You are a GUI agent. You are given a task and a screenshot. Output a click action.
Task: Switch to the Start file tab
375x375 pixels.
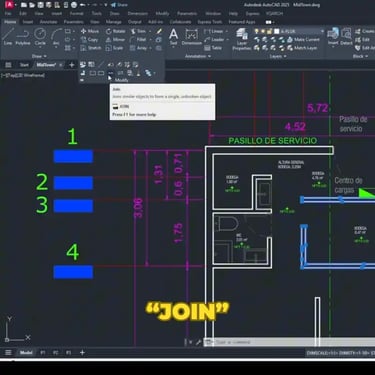tap(24, 65)
